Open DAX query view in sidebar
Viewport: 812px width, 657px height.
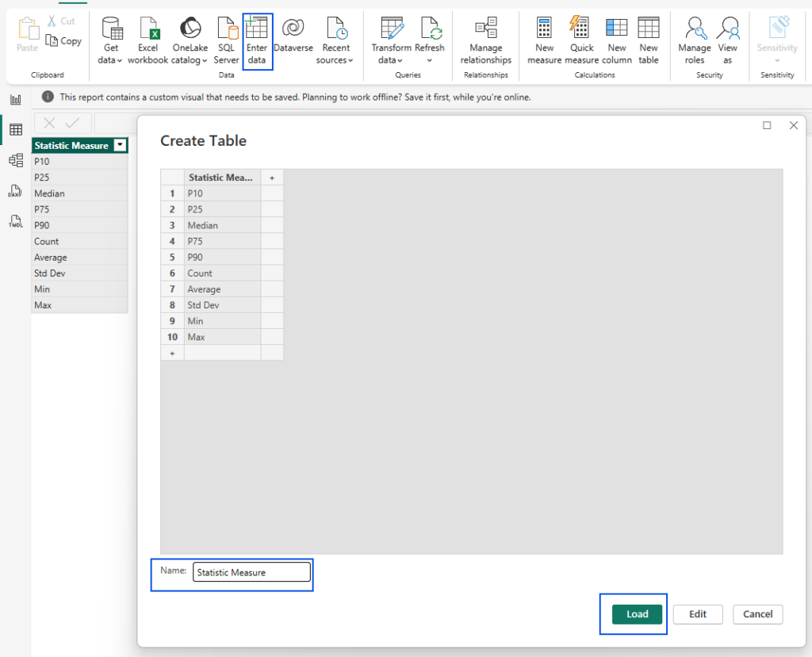pyautogui.click(x=15, y=190)
